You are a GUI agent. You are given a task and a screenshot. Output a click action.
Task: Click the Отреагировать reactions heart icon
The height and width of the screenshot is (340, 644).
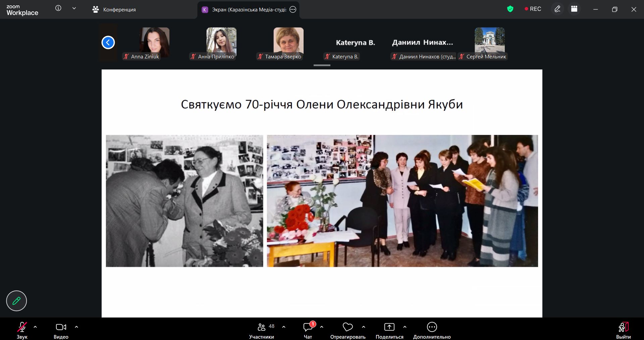pyautogui.click(x=348, y=327)
